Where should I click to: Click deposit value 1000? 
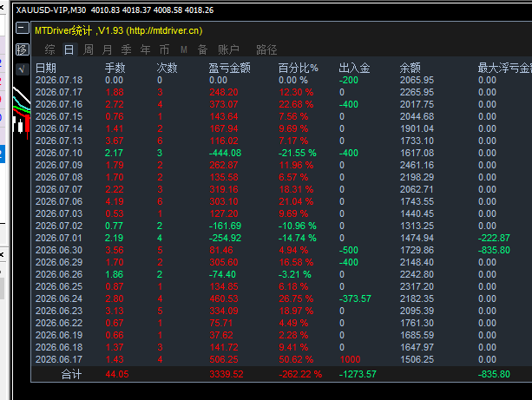350,359
